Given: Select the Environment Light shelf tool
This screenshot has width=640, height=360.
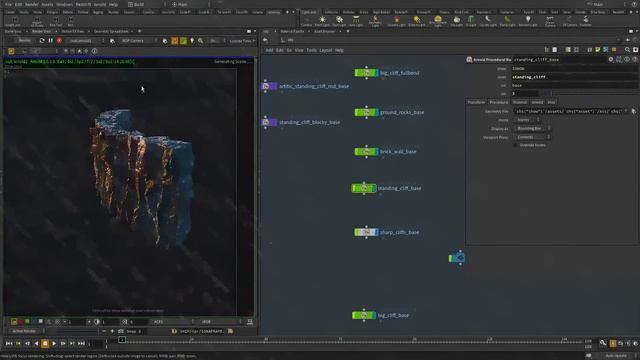Looking at the screenshot, I should (438, 21).
